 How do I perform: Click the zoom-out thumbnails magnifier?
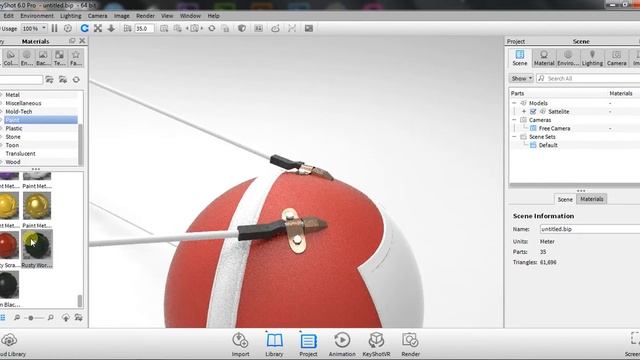pos(17,317)
